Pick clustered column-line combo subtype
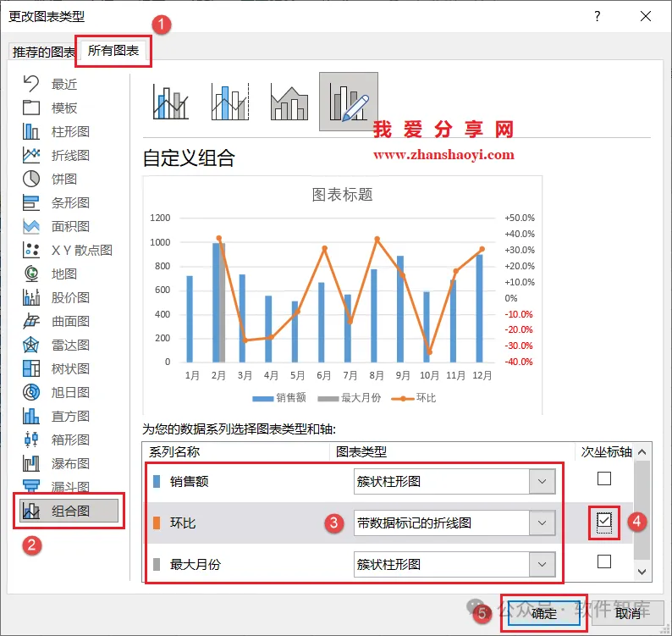This screenshot has height=636, width=672. pos(171,102)
